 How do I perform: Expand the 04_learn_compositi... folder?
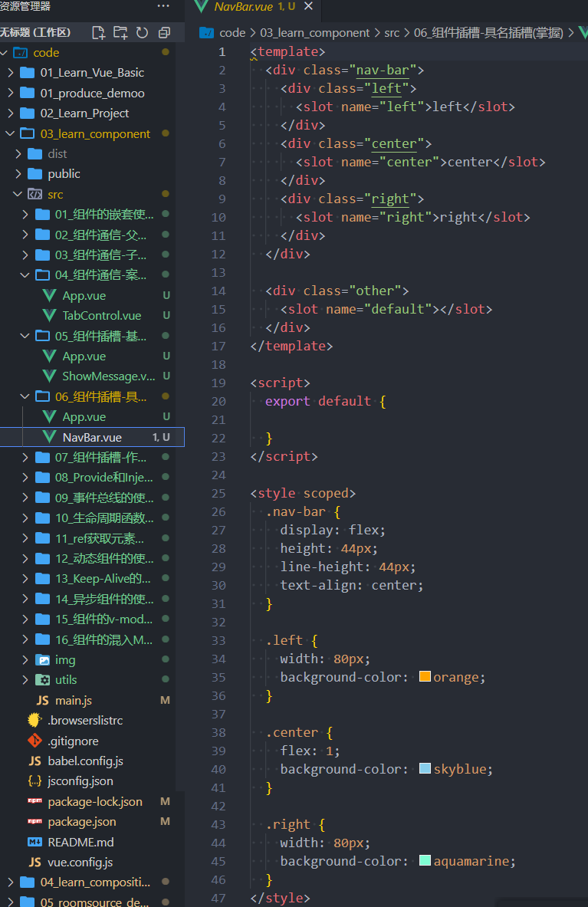11,882
